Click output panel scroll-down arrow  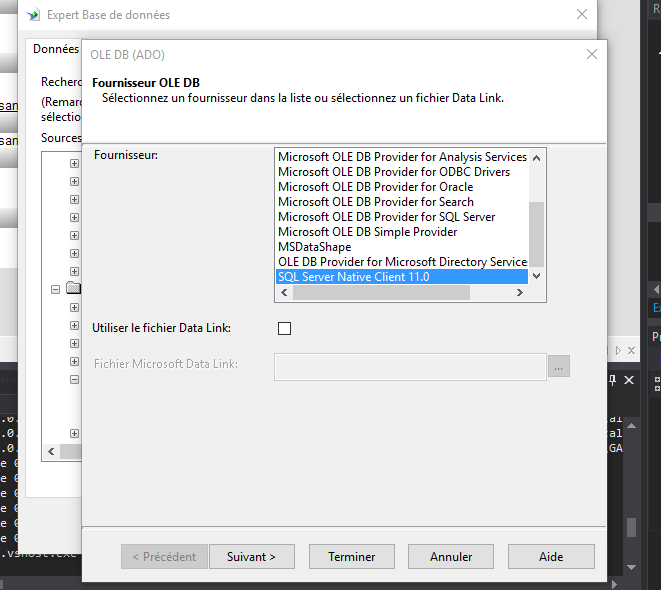coord(631,567)
